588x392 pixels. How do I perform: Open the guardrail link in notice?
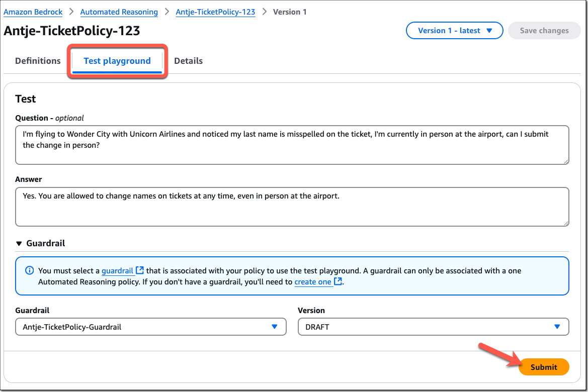point(117,270)
